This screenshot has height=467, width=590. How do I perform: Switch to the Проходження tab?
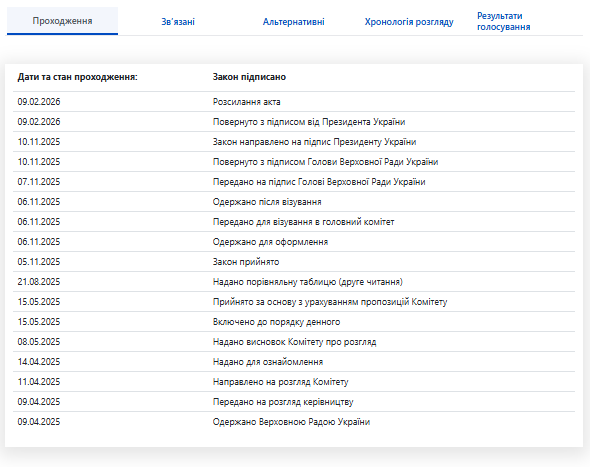[62, 21]
